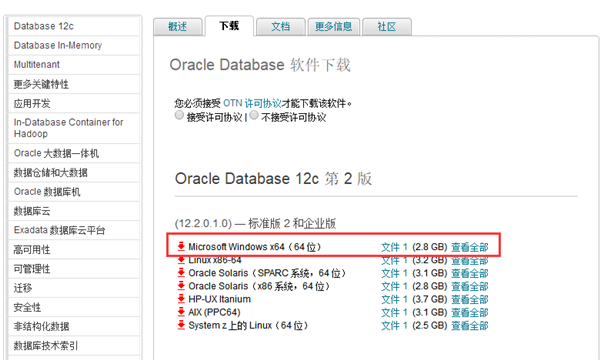Click HP-UX Itanium platform text
The width and height of the screenshot is (600, 360).
click(220, 299)
